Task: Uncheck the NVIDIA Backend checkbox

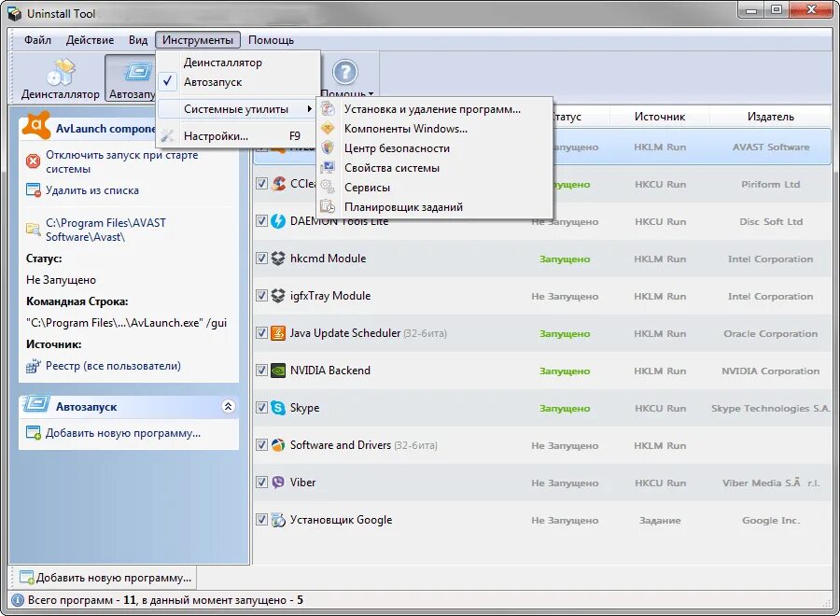Action: click(261, 371)
